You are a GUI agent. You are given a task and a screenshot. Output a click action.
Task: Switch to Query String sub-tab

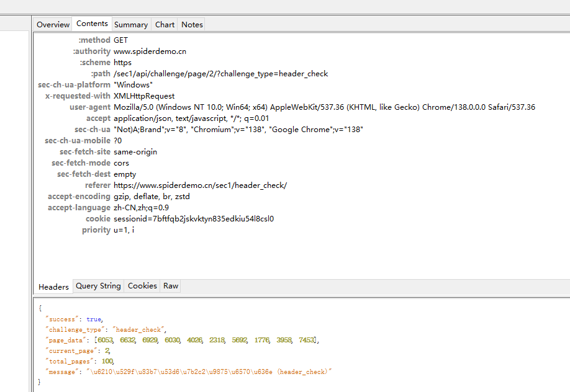[x=98, y=286]
